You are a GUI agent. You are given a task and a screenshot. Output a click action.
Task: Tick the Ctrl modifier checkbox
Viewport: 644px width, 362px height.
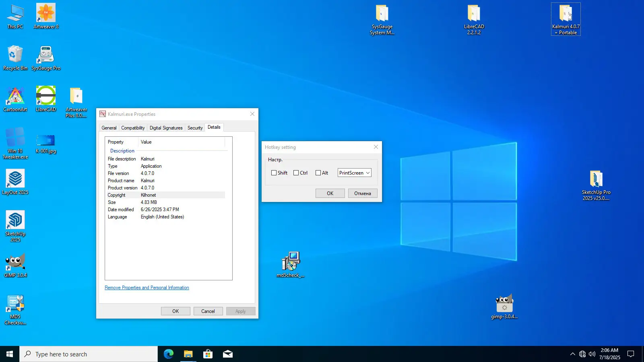(x=296, y=173)
